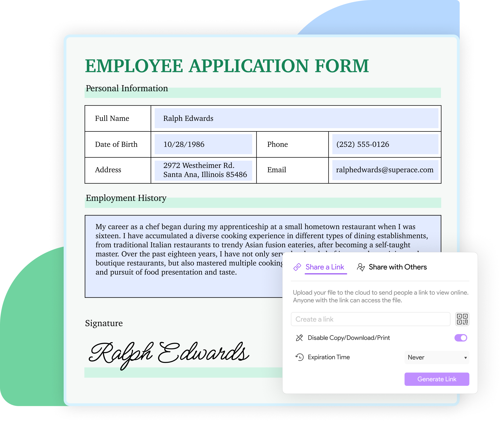Click the Create a link input field
Screen dimensions: 504x424
(x=370, y=319)
